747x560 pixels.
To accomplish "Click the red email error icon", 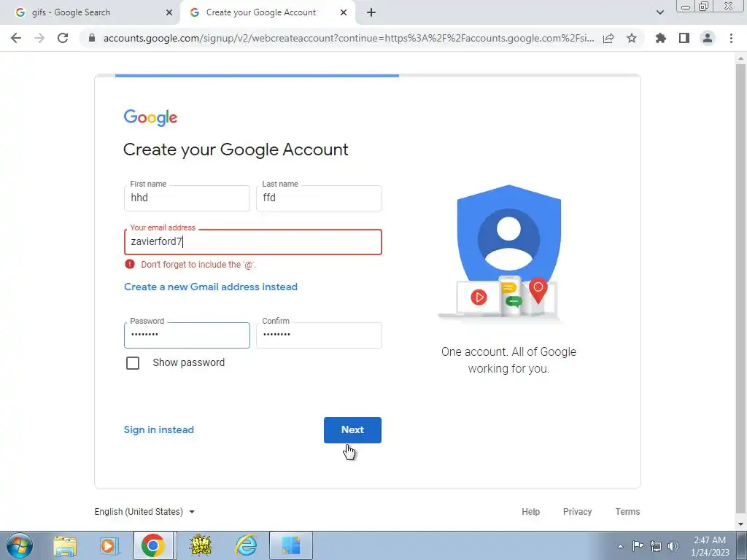I will coord(130,264).
